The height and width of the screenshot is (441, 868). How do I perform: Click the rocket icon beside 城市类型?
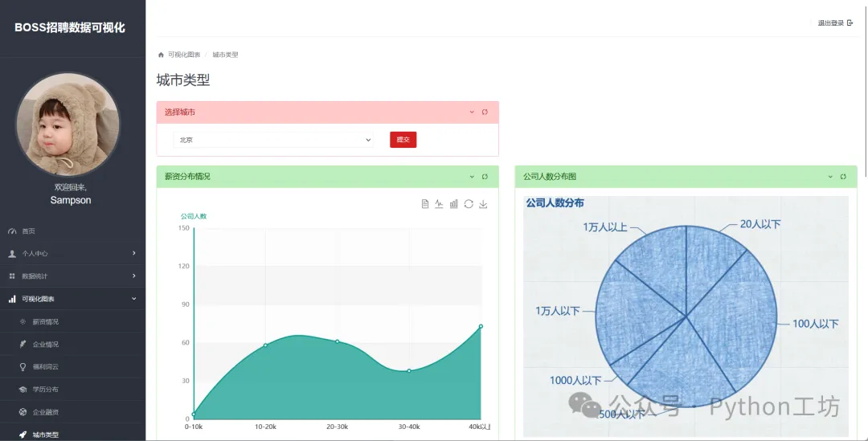(x=23, y=435)
